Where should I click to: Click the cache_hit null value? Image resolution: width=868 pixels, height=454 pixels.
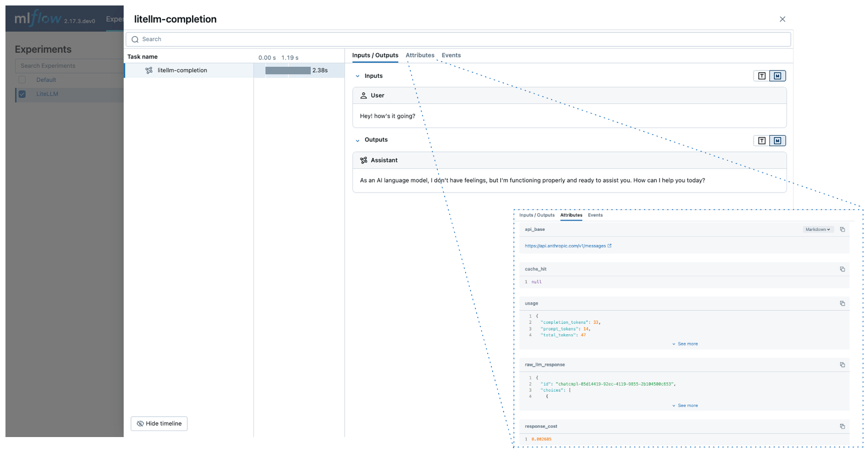coord(536,282)
